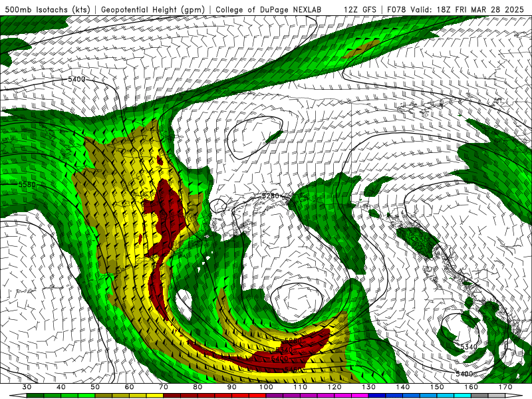Select the purple 100-105 kt legend swatch

[x=275, y=396]
